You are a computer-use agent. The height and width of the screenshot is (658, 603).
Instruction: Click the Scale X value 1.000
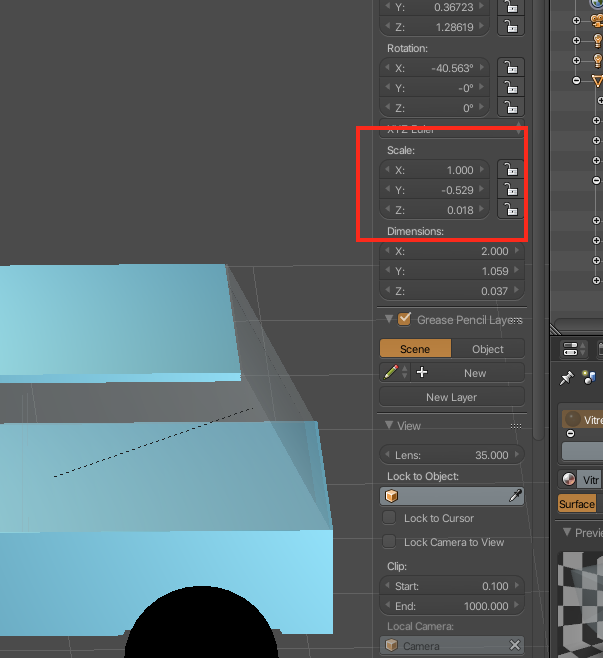click(x=434, y=170)
